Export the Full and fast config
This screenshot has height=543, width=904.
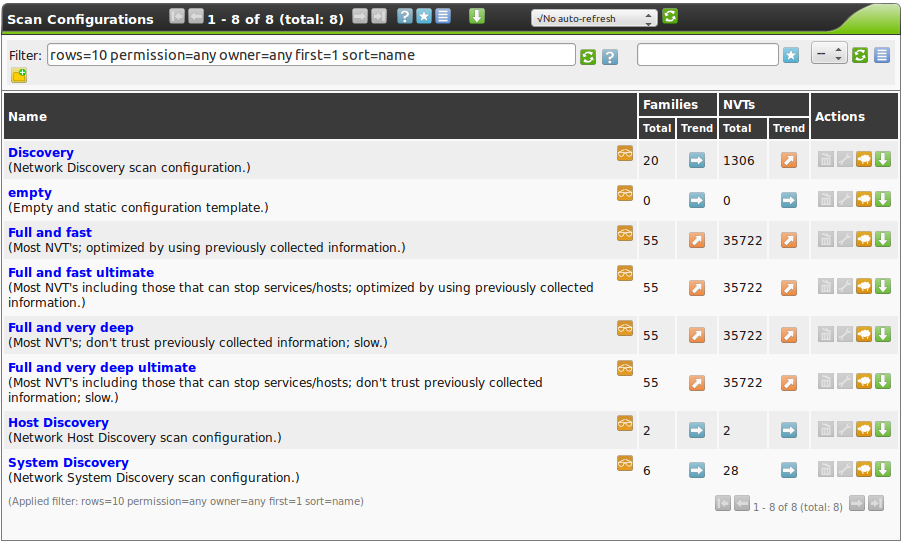[x=883, y=240]
